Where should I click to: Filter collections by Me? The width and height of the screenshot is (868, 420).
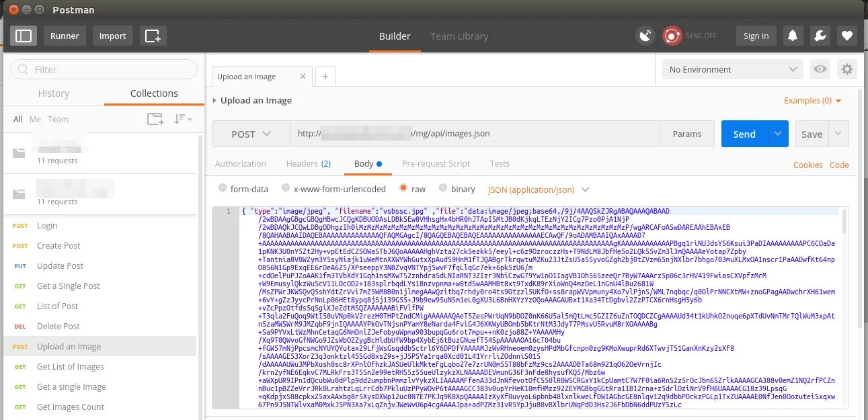coord(35,119)
